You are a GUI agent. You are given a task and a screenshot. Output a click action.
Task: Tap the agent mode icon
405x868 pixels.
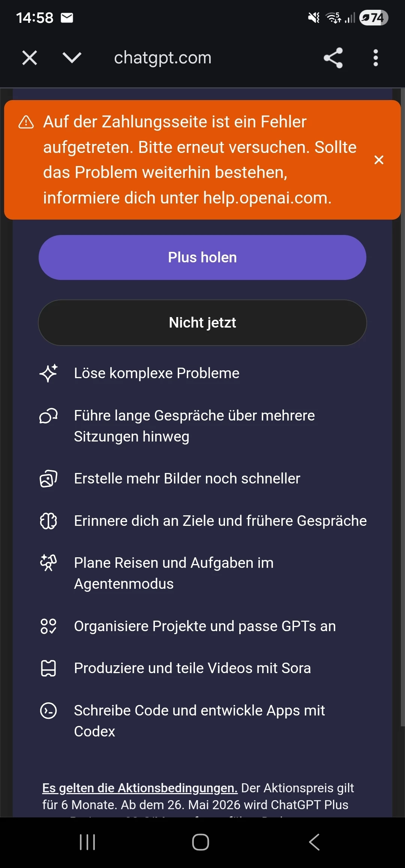(48, 563)
